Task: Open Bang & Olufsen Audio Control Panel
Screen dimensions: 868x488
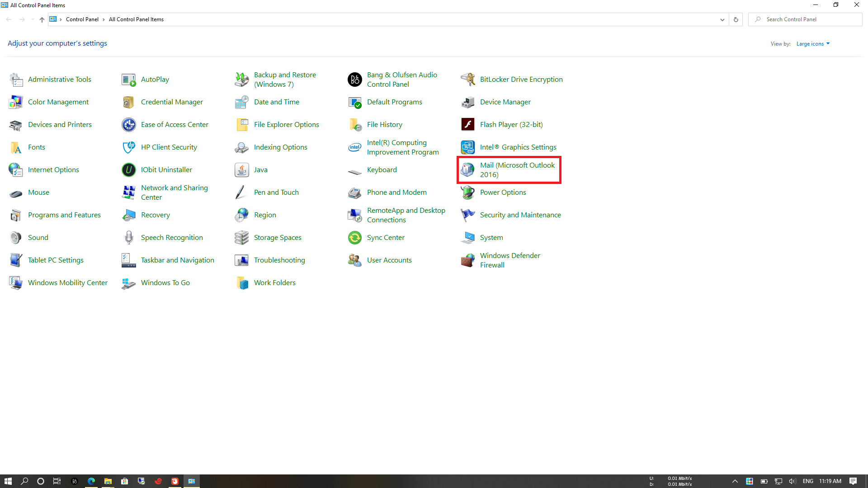Action: [401, 79]
